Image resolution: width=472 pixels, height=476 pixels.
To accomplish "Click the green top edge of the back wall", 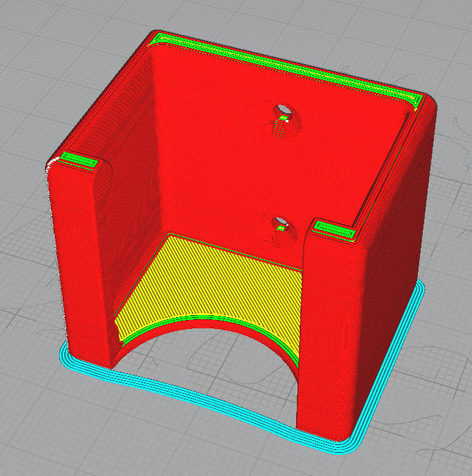I will point(287,68).
